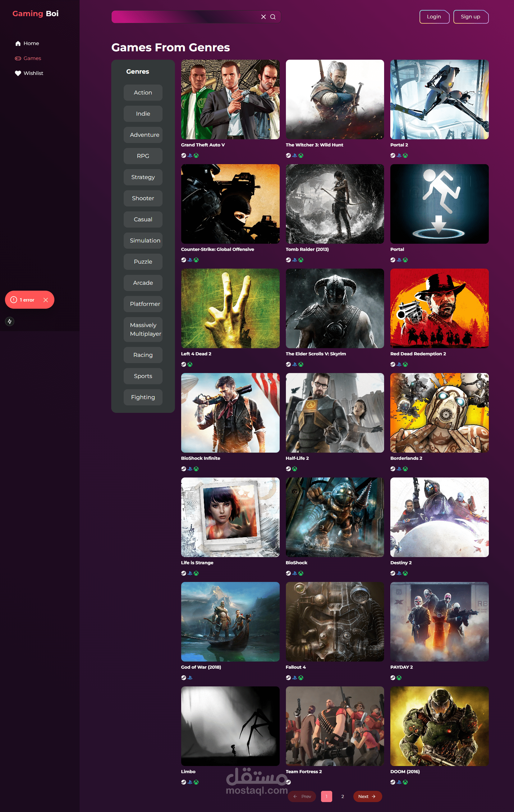The image size is (514, 812).
Task: Go to Games in the sidebar
Action: point(28,58)
